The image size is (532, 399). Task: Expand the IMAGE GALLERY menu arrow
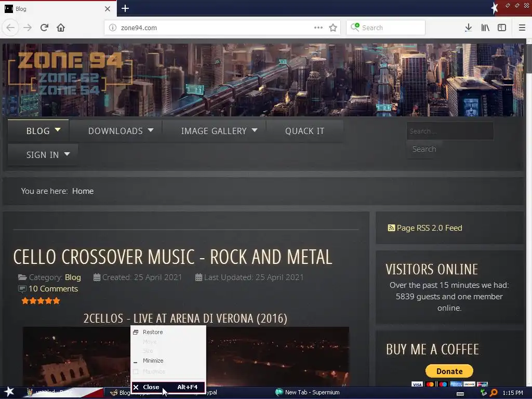255,130
